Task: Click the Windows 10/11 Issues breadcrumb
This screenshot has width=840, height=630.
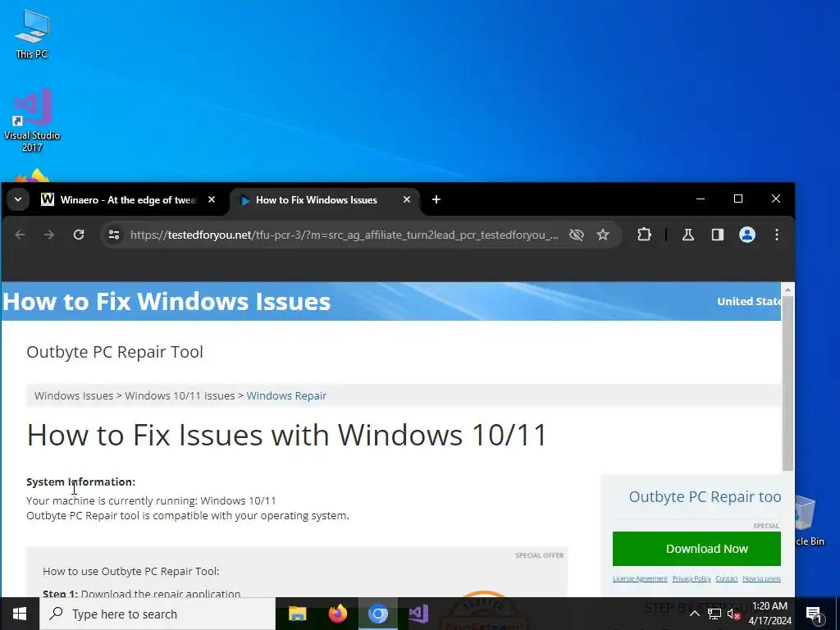Action: 180,396
